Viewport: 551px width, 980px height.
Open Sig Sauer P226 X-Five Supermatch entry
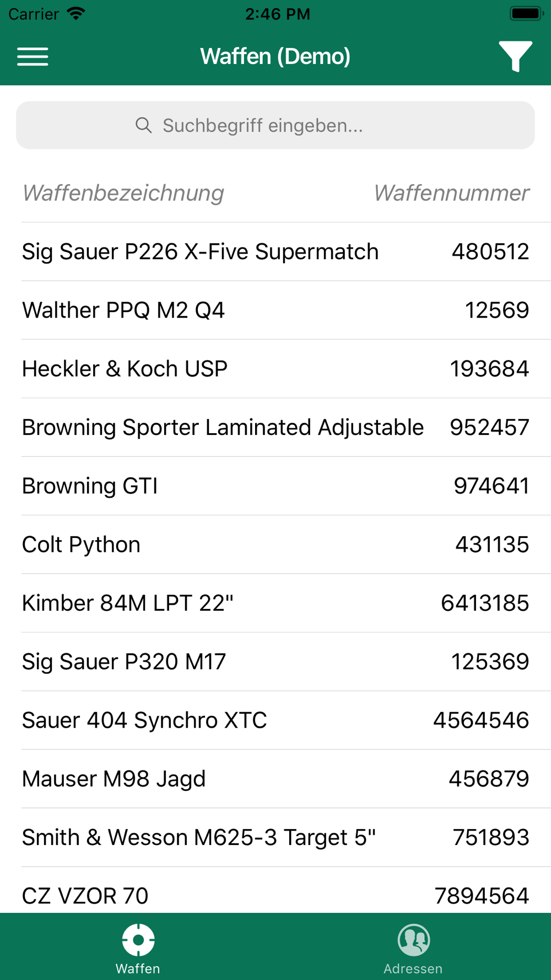tap(275, 252)
